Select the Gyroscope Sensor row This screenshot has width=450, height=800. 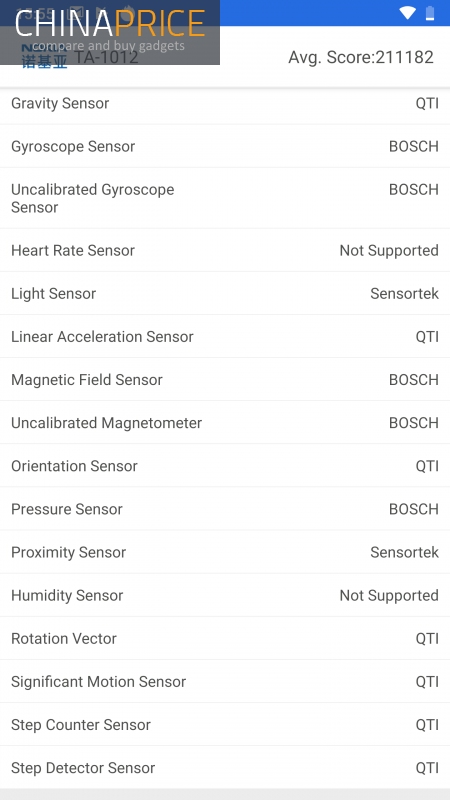[225, 146]
